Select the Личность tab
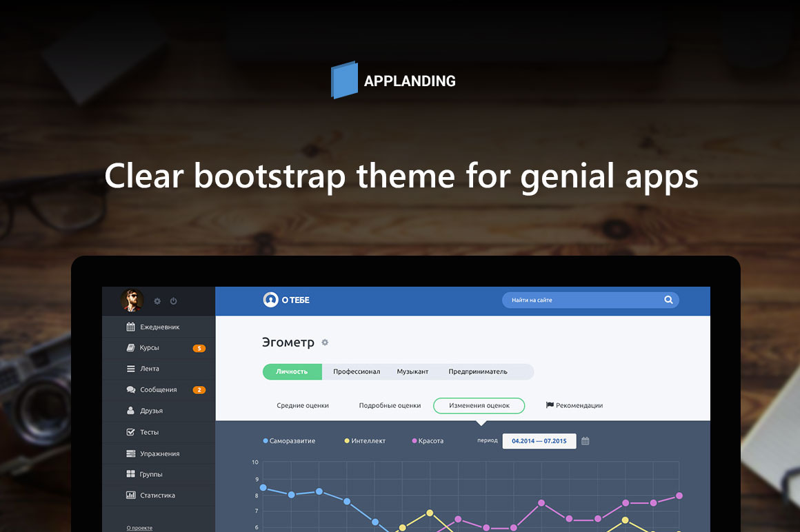 click(292, 371)
